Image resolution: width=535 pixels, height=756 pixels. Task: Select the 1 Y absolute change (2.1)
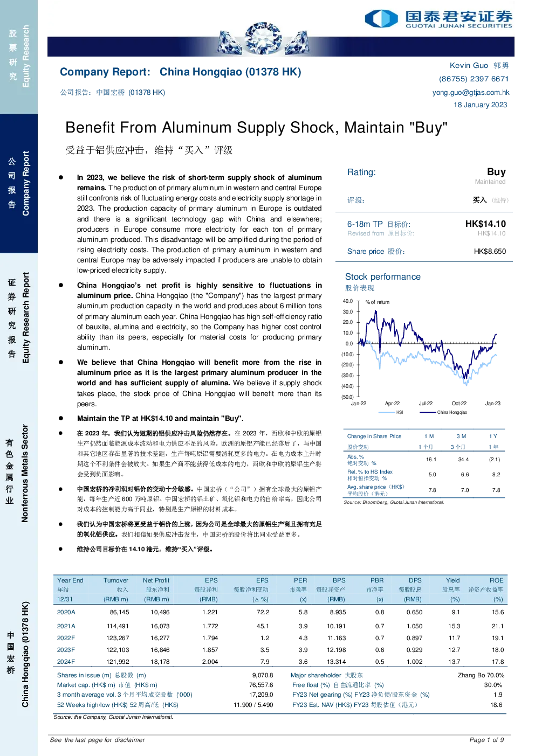(x=495, y=460)
